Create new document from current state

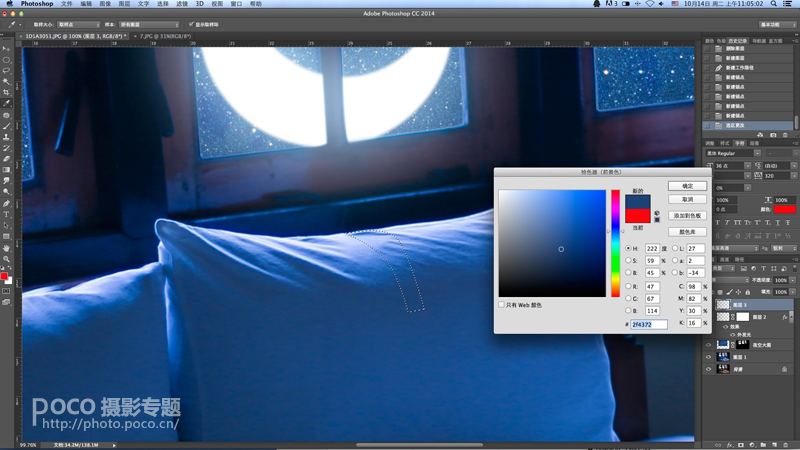pyautogui.click(x=760, y=135)
